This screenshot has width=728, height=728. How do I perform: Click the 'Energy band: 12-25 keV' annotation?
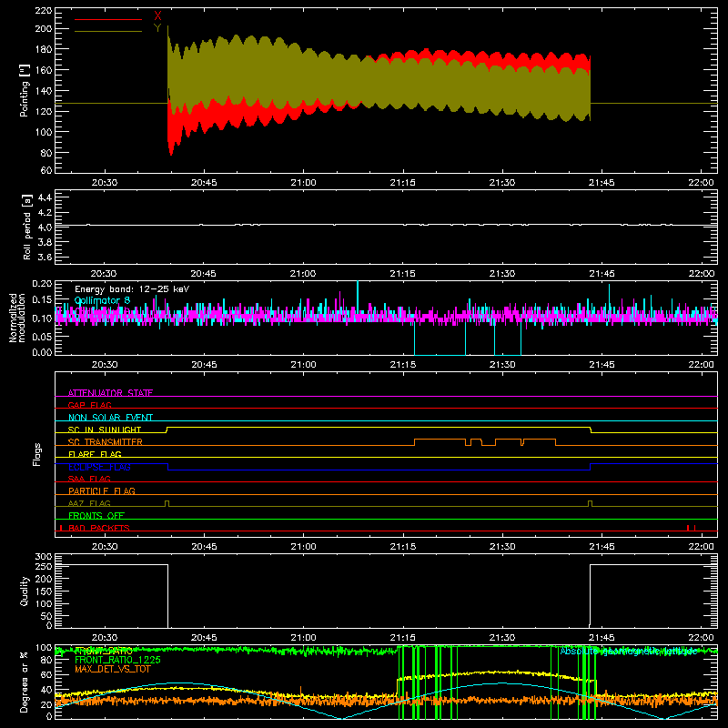pyautogui.click(x=132, y=289)
